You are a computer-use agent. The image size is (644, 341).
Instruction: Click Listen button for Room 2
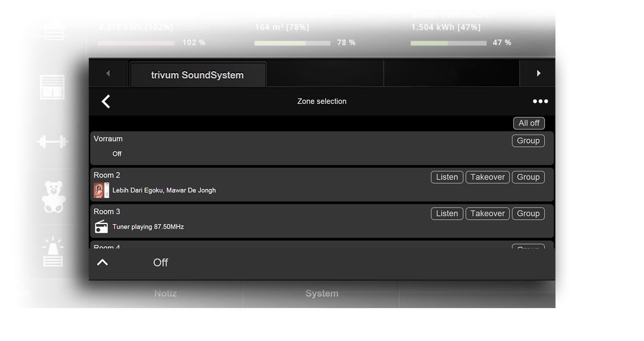point(447,177)
